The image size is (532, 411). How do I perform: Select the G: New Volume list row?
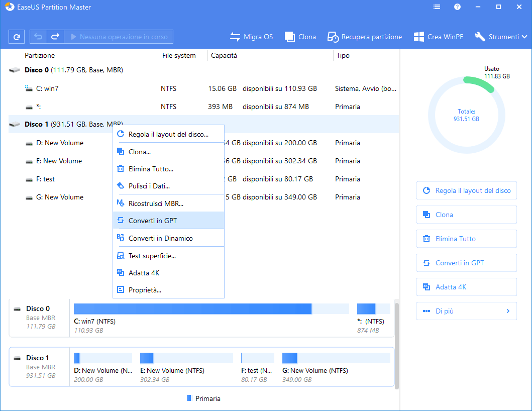[203, 197]
